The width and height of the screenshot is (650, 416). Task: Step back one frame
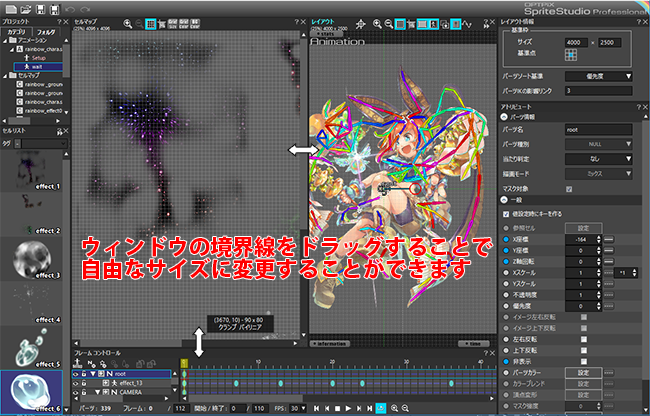[x=327, y=408]
